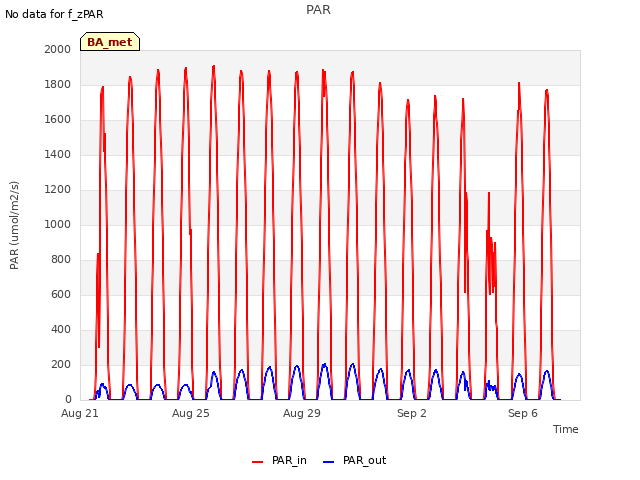Click the blue PAR_out legend swatch

click(329, 462)
